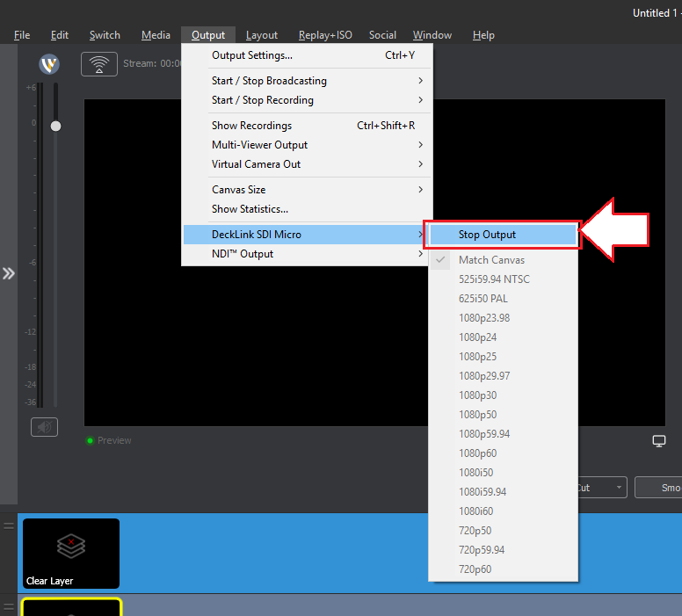Choose Show Recordings menu entry
This screenshot has width=682, height=616.
coord(307,126)
